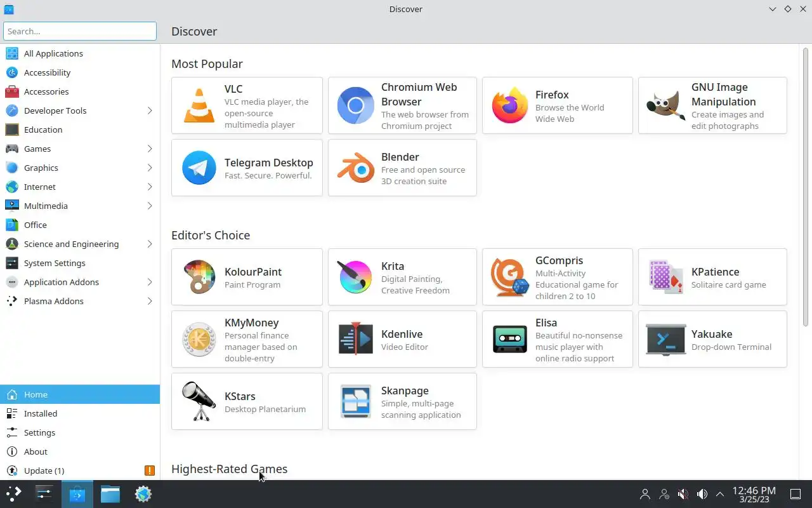
Task: Open the file manager from taskbar
Action: pyautogui.click(x=110, y=493)
